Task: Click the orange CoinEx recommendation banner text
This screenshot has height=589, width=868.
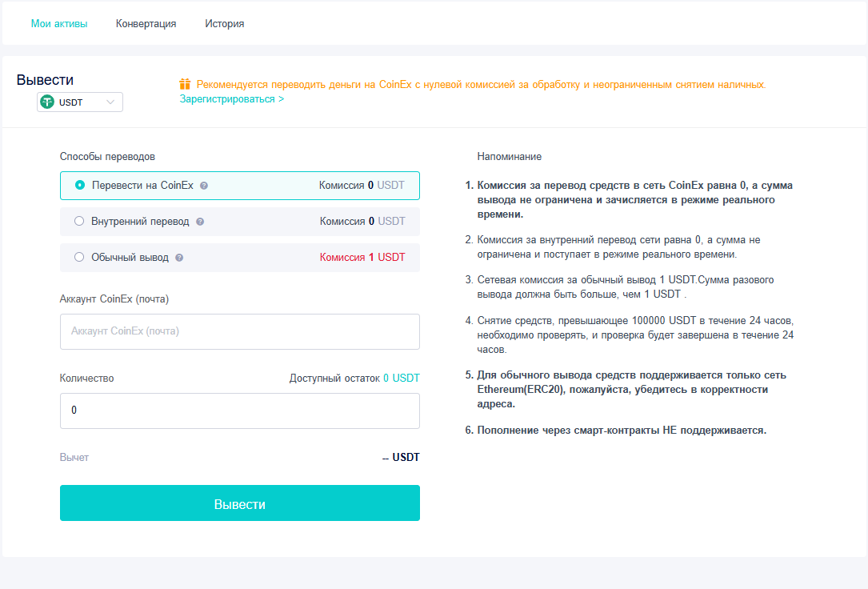Action: (480, 84)
